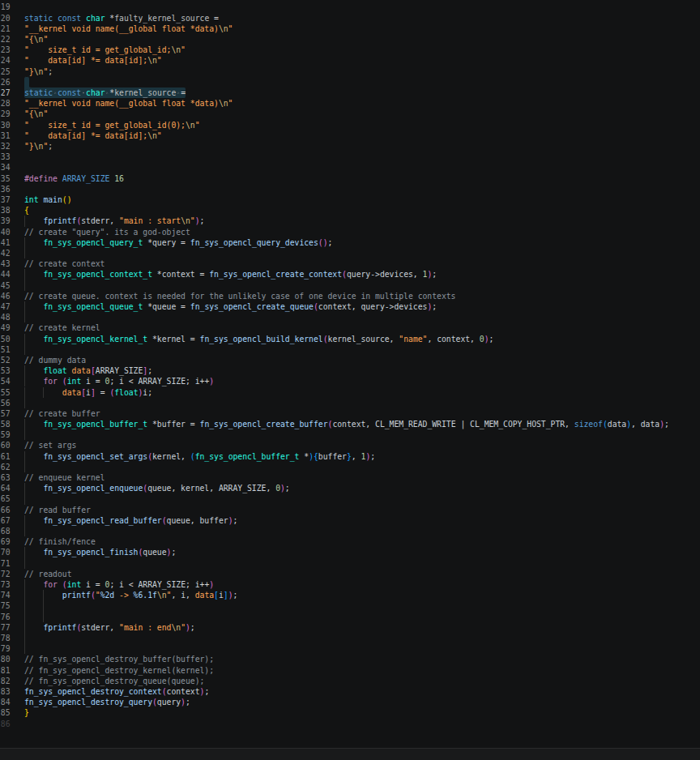Click commented-out fn_sys_opencl_destroy_queue line
The height and width of the screenshot is (760, 700).
(114, 681)
